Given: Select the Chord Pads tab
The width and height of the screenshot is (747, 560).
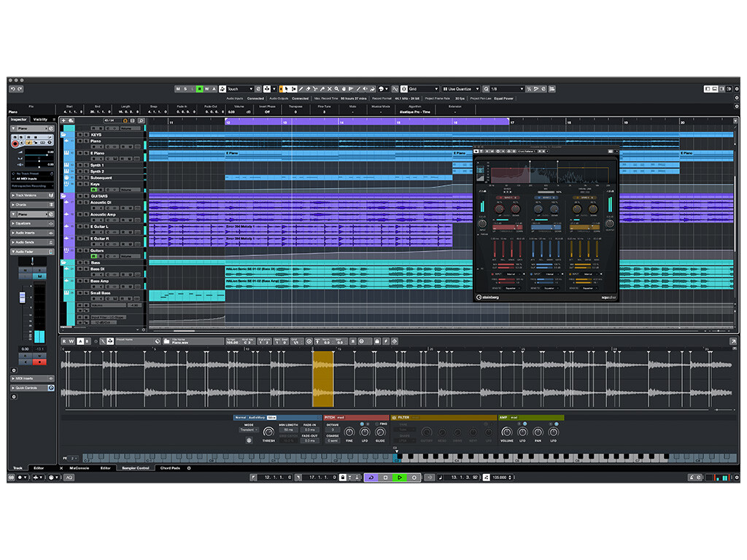Looking at the screenshot, I should click(x=170, y=467).
